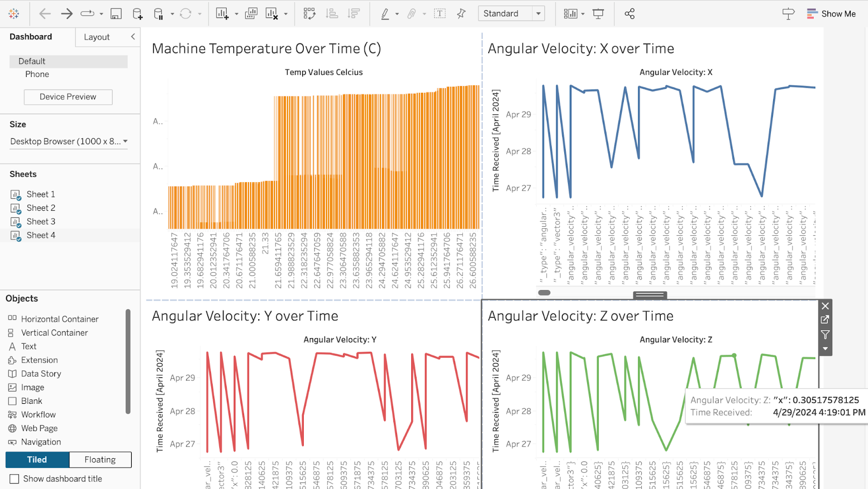Viewport: 868px width, 489px height.
Task: Expand More Options arrow on Z chart
Action: [x=825, y=349]
